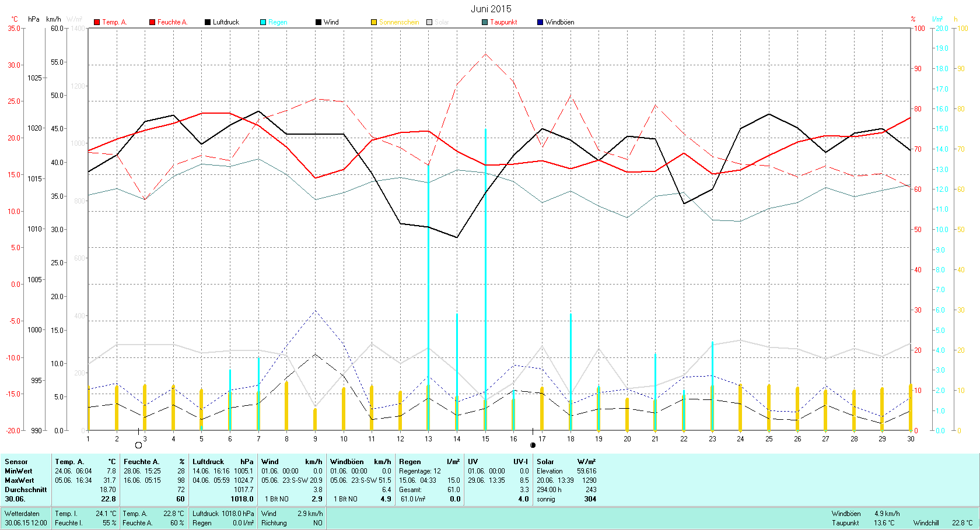
Task: Click the km/h axis unit label at top left
Action: pyautogui.click(x=54, y=19)
